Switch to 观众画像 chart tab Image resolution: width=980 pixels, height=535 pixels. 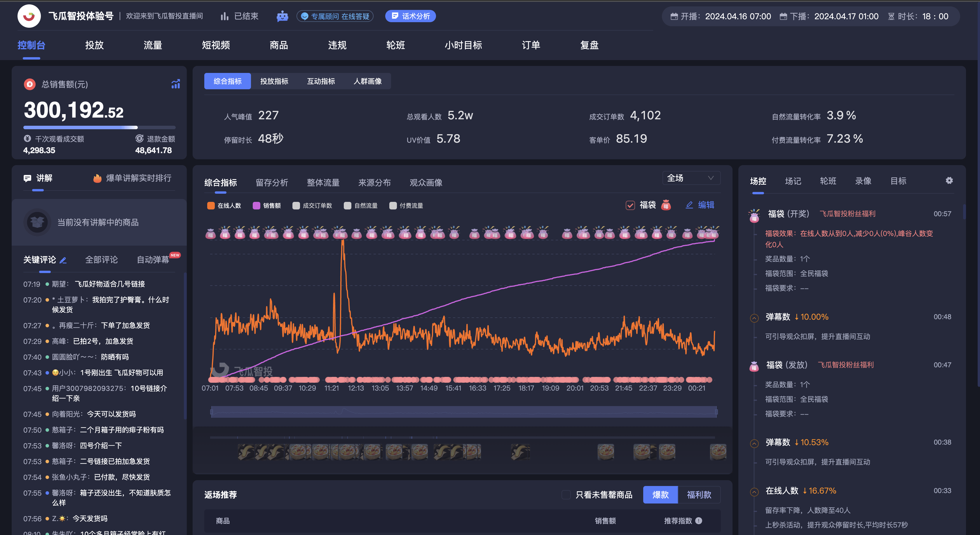tap(426, 183)
